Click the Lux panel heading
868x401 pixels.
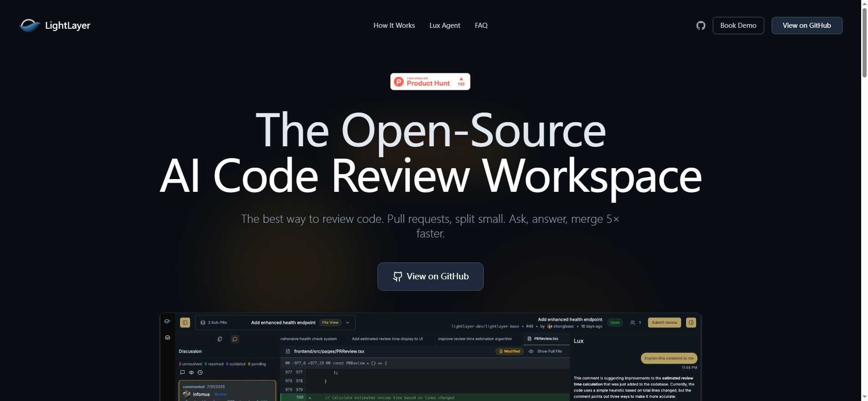pyautogui.click(x=579, y=341)
